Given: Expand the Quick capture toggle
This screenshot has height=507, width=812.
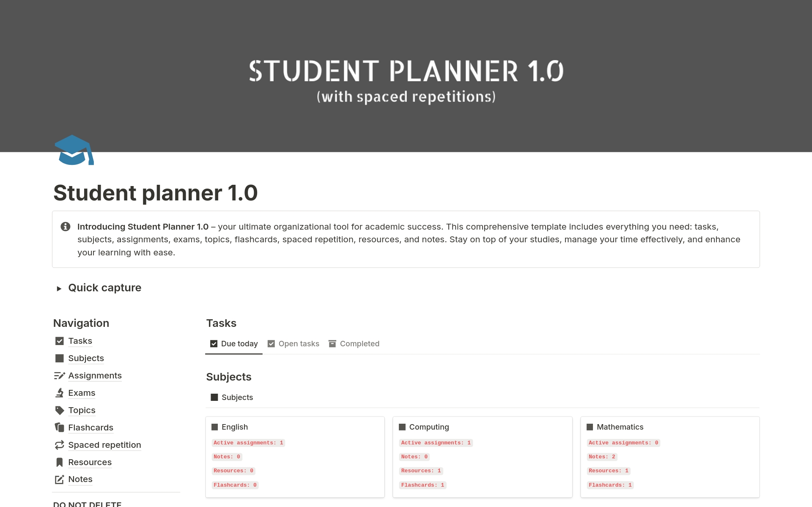Looking at the screenshot, I should click(x=59, y=288).
